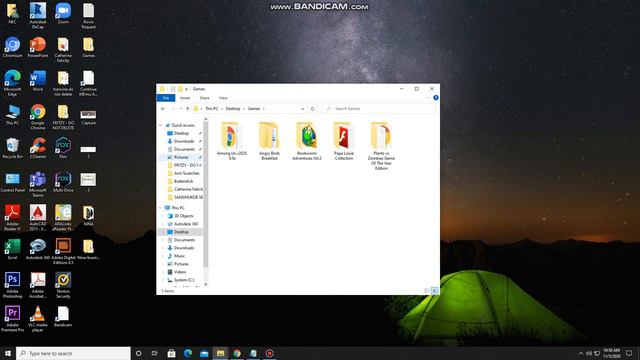Screen dimensions: 640x360
Task: Expand the 3D Objects tree node
Action: [x=163, y=216]
